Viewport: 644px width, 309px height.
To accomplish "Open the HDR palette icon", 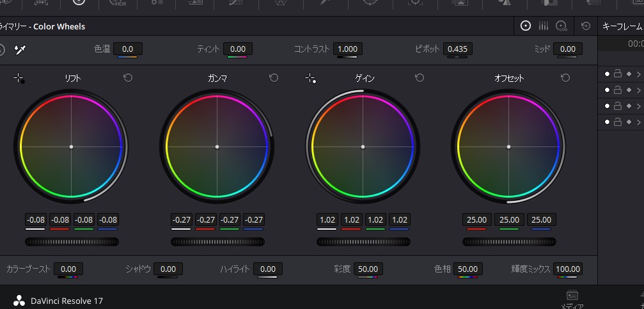I will (x=118, y=3).
